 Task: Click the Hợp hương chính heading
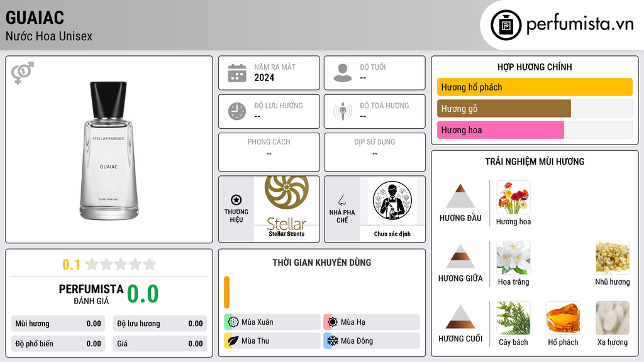(x=535, y=67)
